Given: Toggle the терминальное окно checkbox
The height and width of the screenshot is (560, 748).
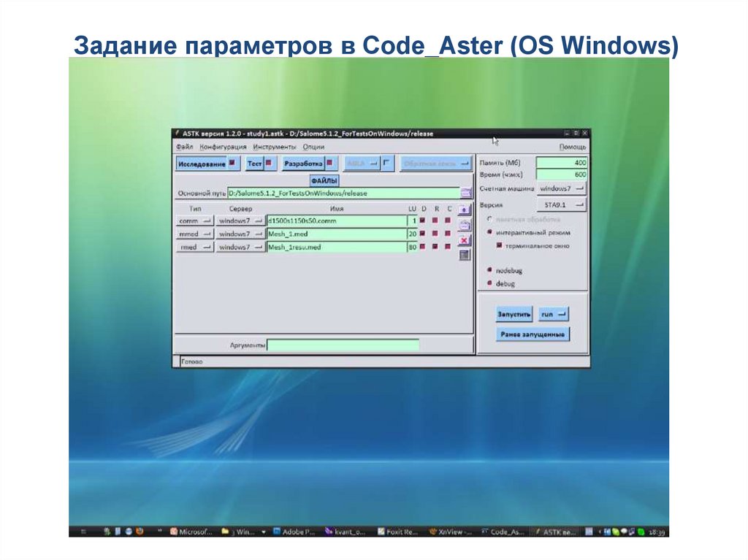Looking at the screenshot, I should coord(499,245).
